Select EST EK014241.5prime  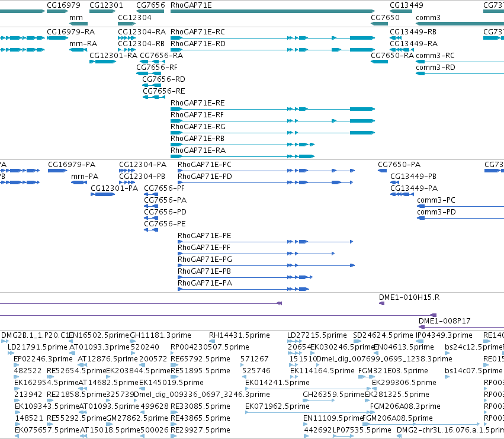[x=277, y=383]
